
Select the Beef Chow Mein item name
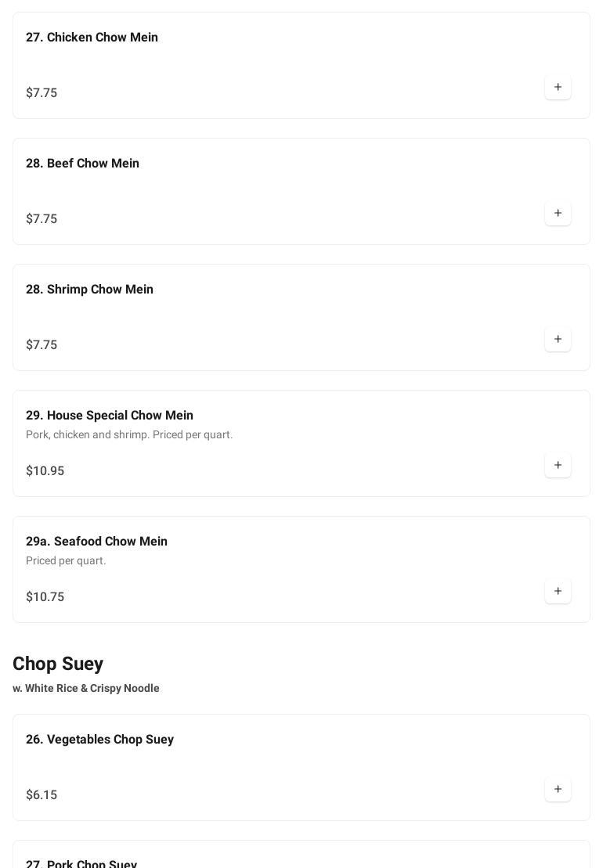pyautogui.click(x=82, y=164)
